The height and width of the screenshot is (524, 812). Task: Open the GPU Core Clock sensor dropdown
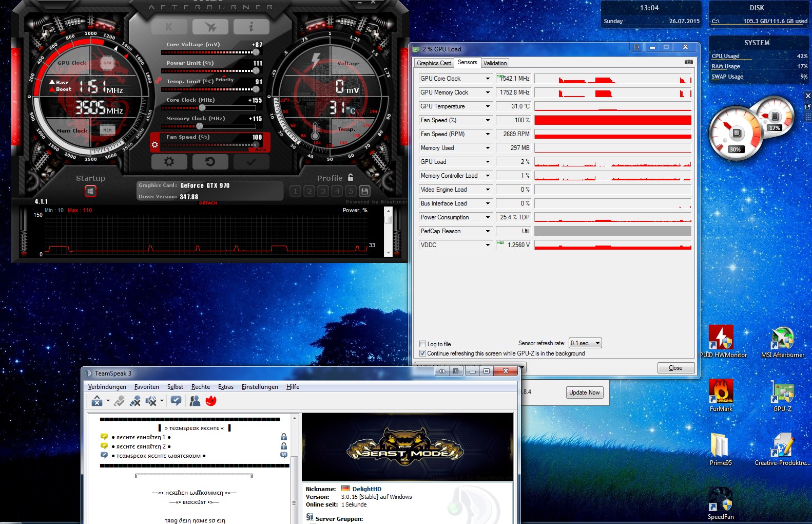488,79
